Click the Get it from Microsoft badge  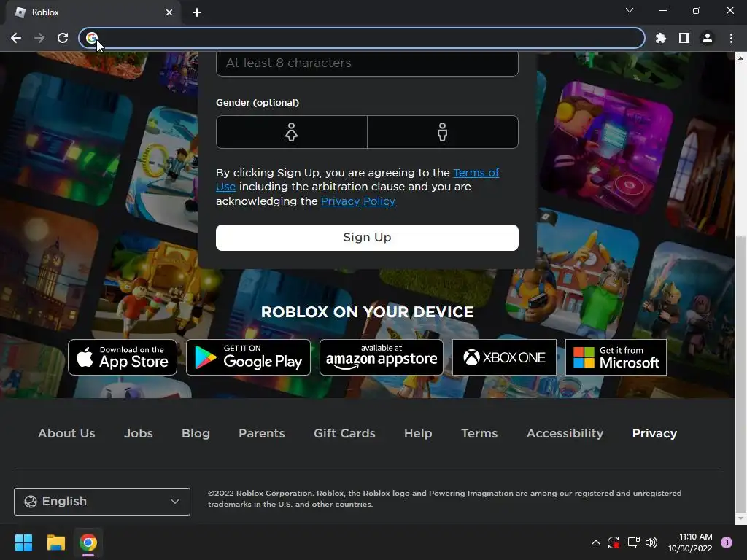tap(616, 357)
